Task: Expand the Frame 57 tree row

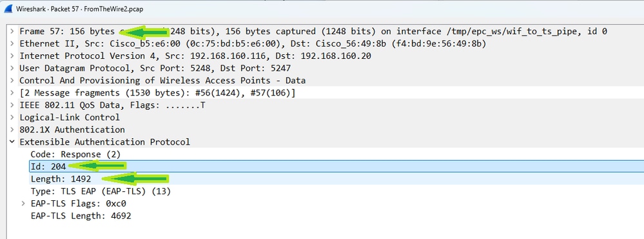Action: pos(13,31)
